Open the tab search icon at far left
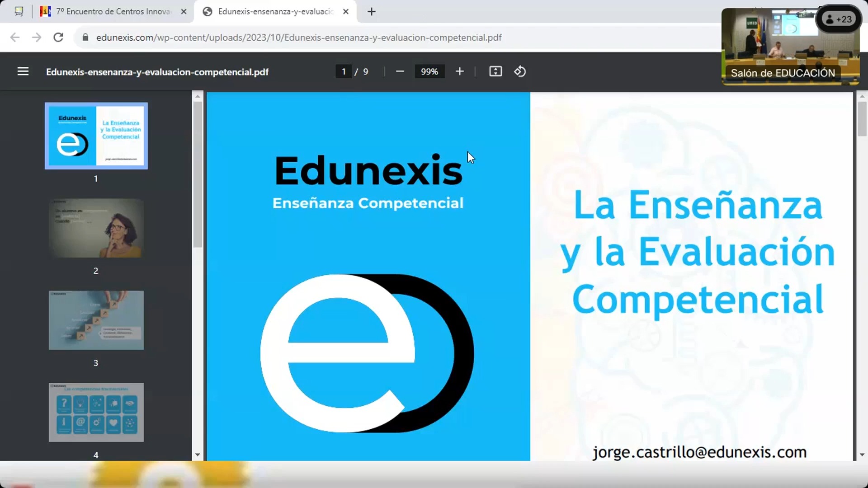 point(19,12)
